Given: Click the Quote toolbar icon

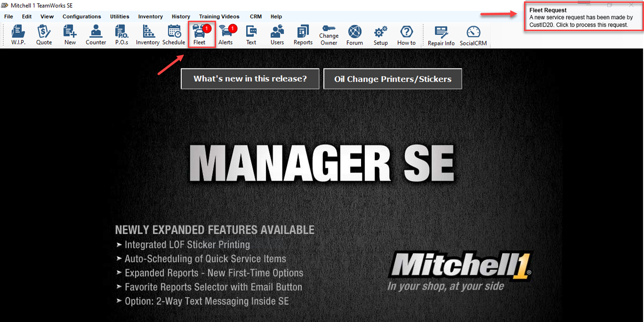Looking at the screenshot, I should (44, 35).
